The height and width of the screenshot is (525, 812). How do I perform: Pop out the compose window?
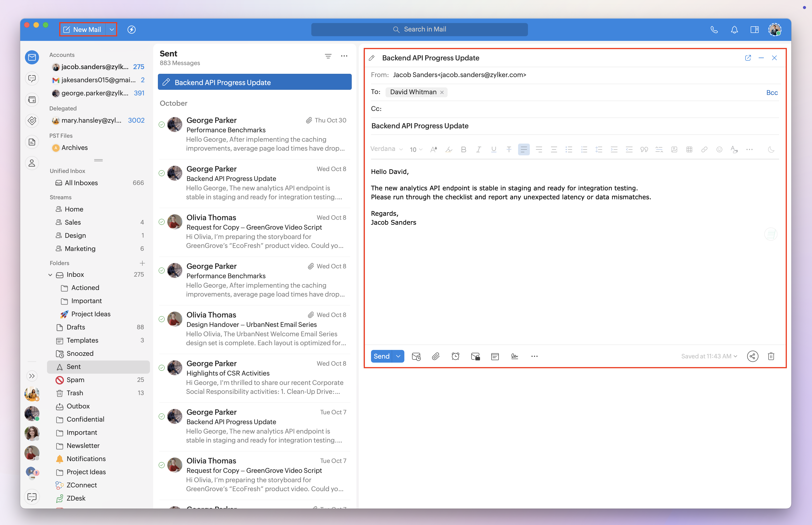click(748, 58)
